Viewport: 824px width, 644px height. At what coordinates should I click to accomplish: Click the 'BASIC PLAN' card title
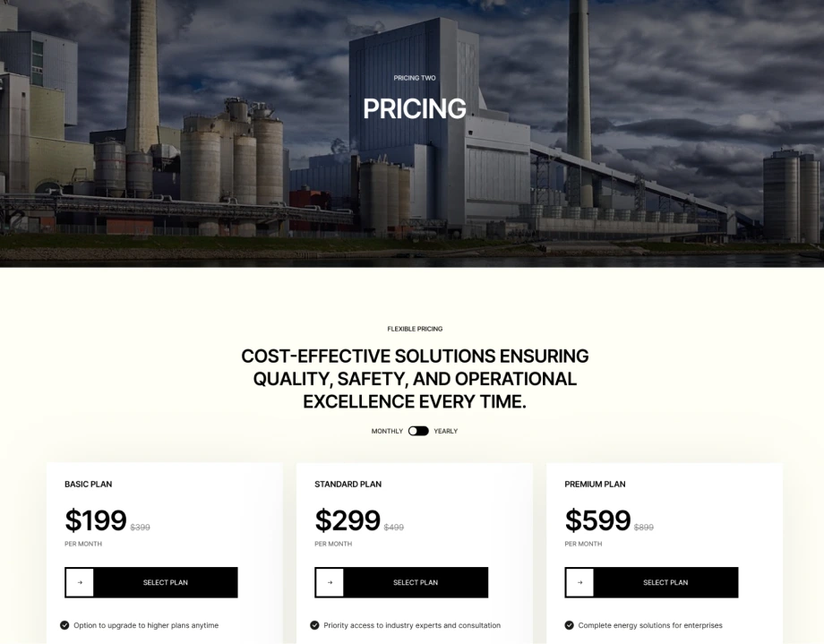(x=87, y=484)
